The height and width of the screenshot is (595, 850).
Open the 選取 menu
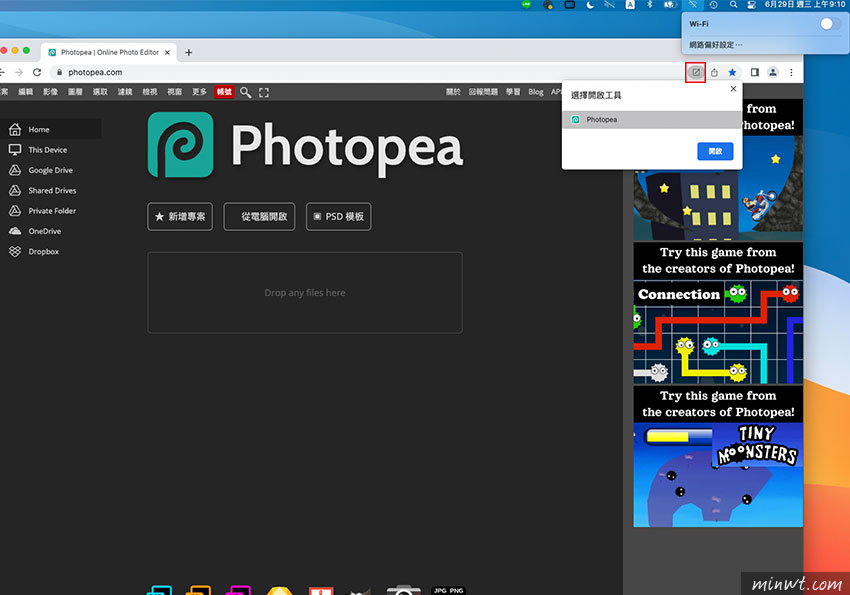(100, 92)
